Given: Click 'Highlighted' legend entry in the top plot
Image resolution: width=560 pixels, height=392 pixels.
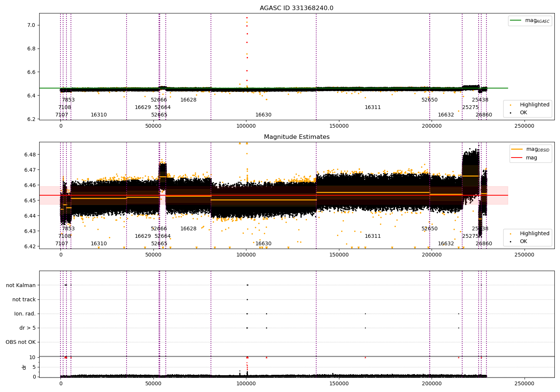Looking at the screenshot, I should pos(535,105).
